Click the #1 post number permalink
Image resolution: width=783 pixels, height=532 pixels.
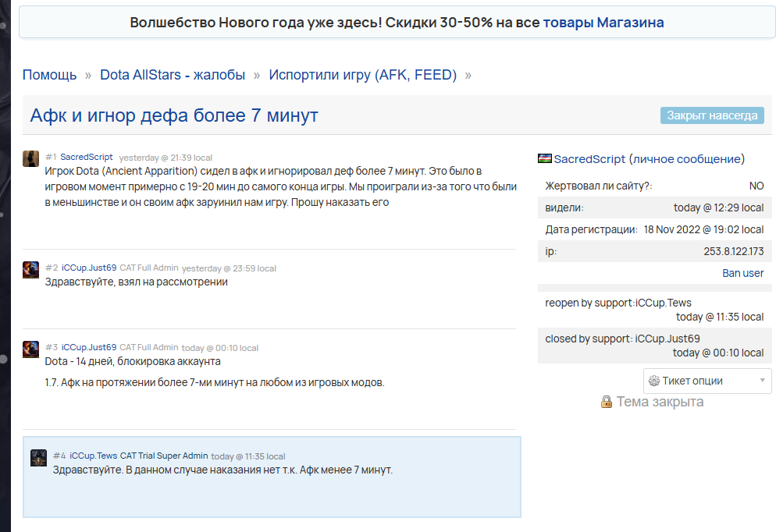pyautogui.click(x=51, y=157)
